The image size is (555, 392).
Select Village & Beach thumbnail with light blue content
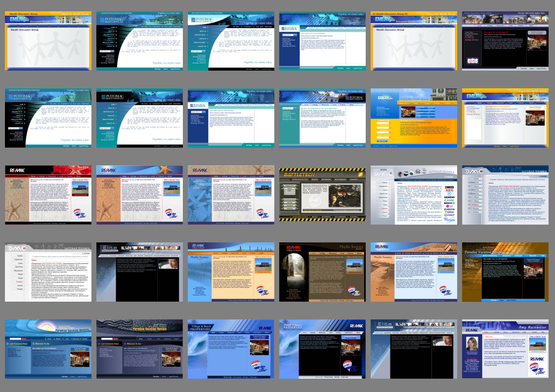[x=231, y=349]
